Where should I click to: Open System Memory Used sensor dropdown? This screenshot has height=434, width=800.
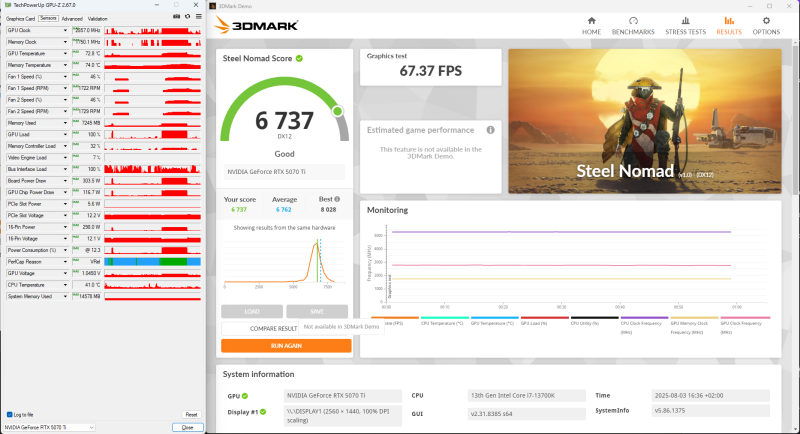tap(65, 296)
